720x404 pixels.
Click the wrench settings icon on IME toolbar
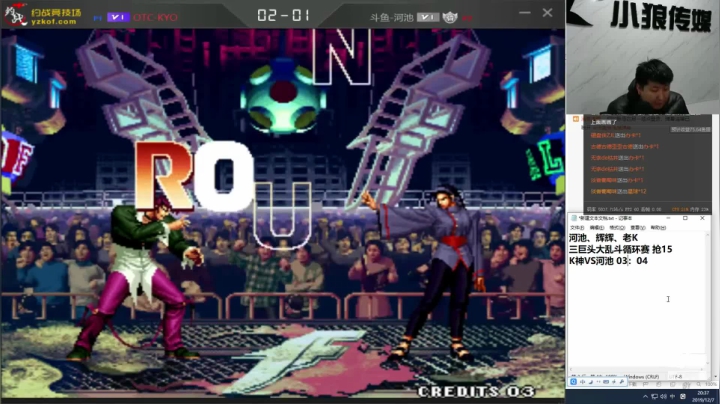coord(622,382)
